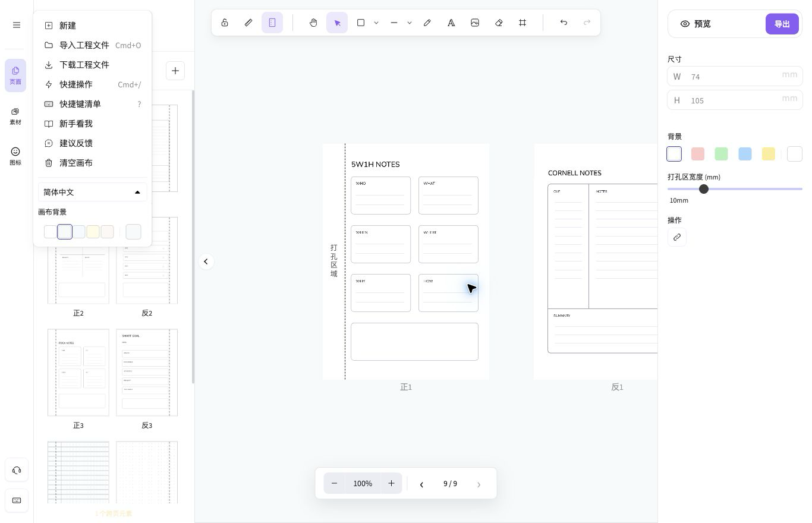Select the eraser tool in toolbar

click(x=499, y=23)
